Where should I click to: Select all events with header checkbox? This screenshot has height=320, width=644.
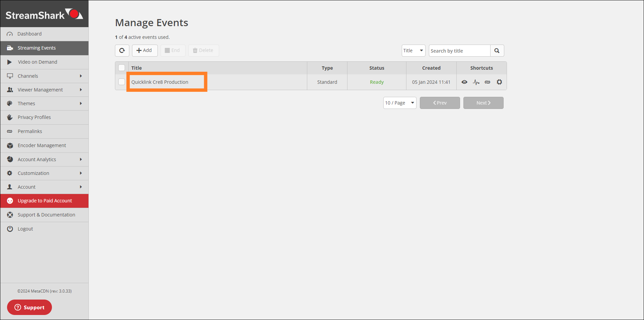click(122, 68)
